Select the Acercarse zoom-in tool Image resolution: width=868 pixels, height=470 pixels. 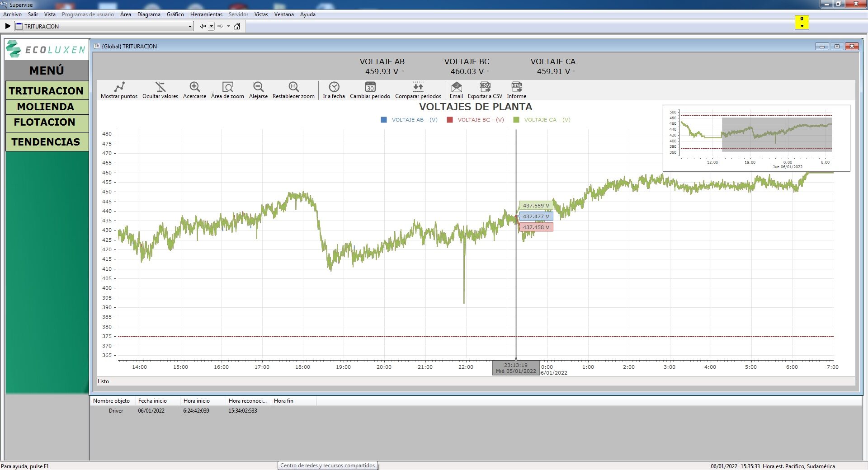coord(194,90)
